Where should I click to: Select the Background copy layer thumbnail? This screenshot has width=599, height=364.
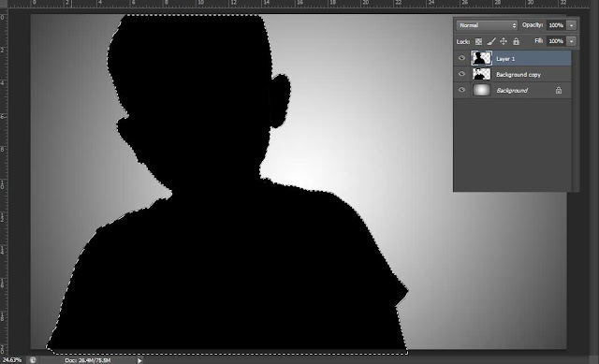click(482, 74)
